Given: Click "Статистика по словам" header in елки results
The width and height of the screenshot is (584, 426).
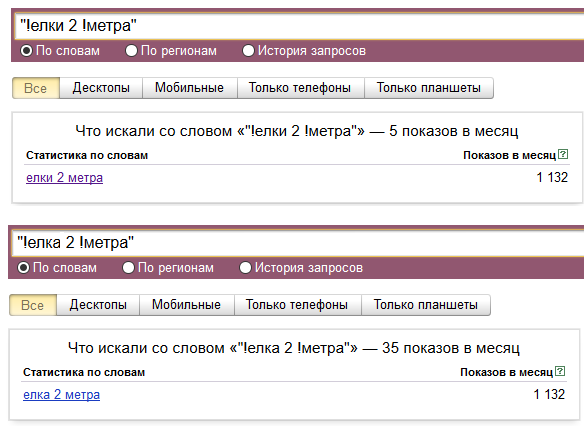Looking at the screenshot, I should pos(87,156).
